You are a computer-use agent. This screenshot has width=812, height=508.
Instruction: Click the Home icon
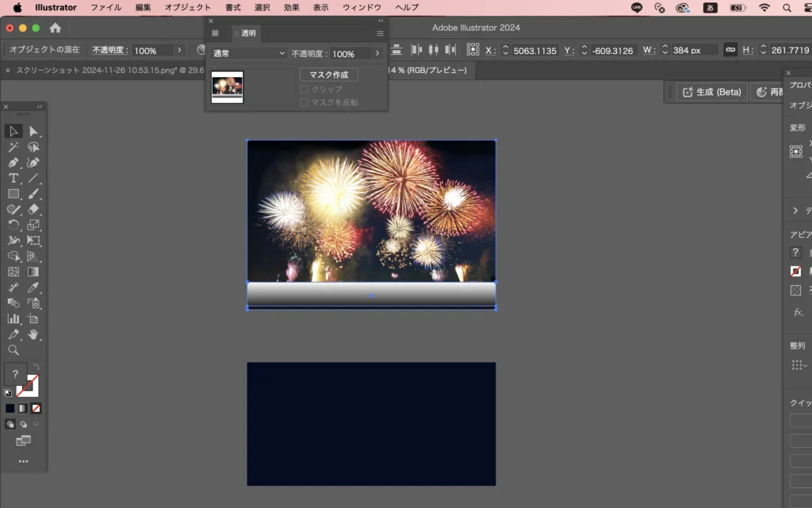pyautogui.click(x=56, y=28)
